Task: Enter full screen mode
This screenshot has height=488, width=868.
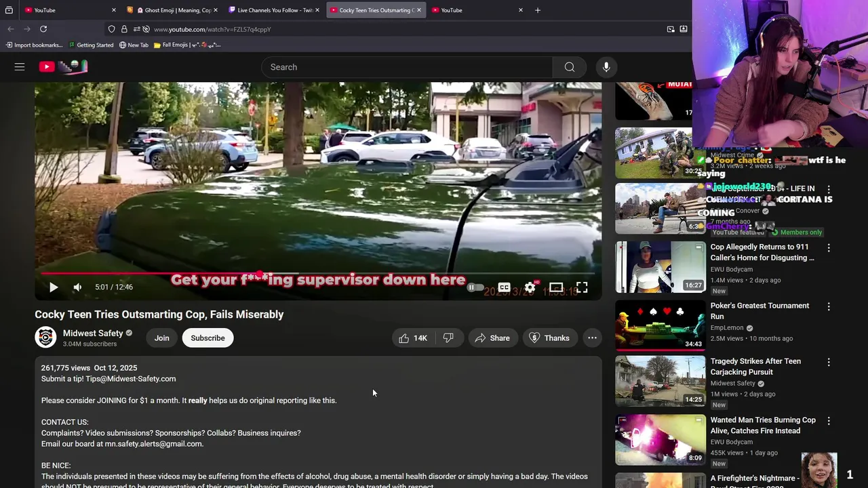Action: 582,287
